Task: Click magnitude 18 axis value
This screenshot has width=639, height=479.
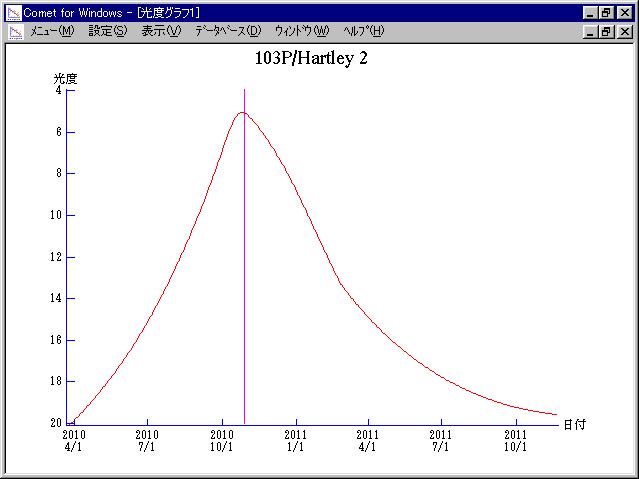Action: point(56,381)
